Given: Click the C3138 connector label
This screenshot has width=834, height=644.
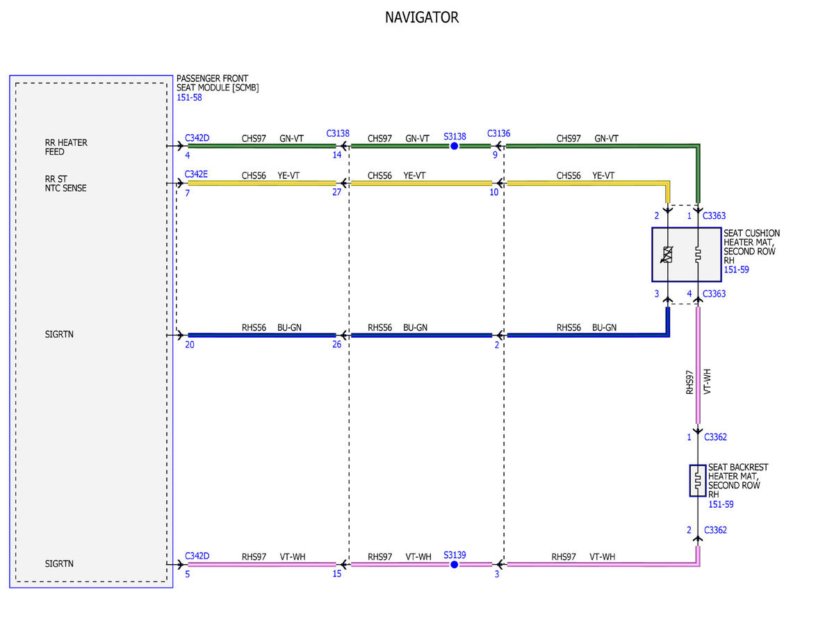Looking at the screenshot, I should pyautogui.click(x=338, y=133).
